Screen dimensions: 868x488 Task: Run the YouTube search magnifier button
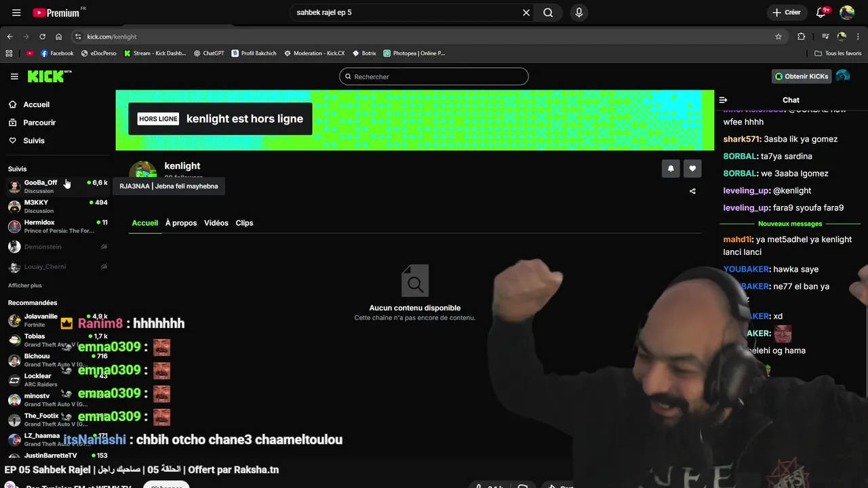tap(548, 12)
